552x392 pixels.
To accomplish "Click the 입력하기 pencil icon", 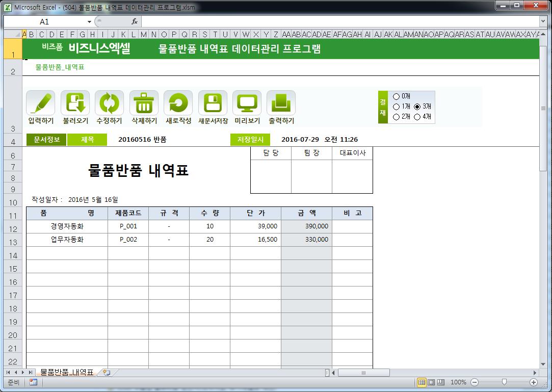I will pos(41,103).
